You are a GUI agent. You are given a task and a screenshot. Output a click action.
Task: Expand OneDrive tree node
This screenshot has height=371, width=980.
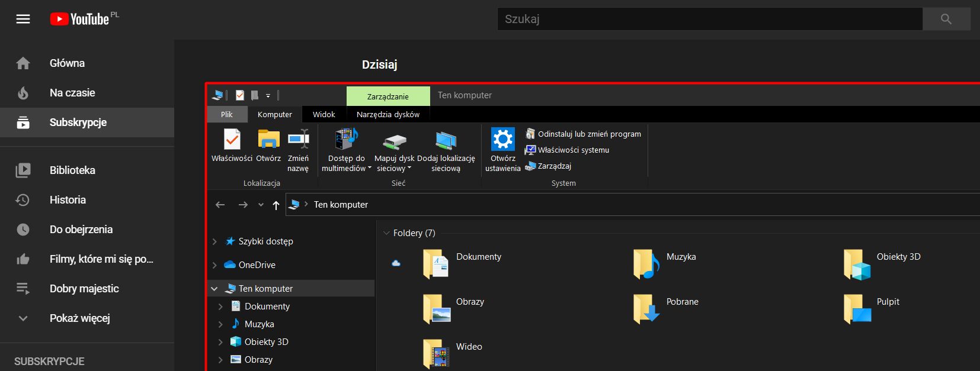pyautogui.click(x=214, y=265)
